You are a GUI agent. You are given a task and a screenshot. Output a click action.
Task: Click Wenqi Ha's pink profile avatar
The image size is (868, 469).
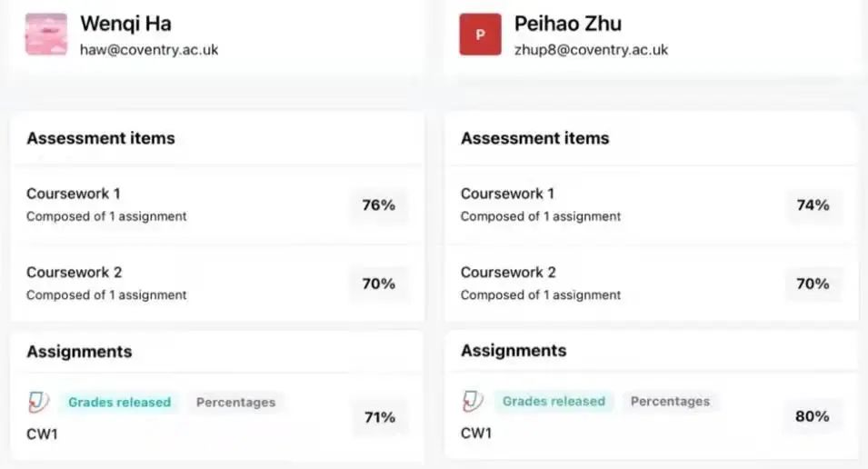[46, 35]
